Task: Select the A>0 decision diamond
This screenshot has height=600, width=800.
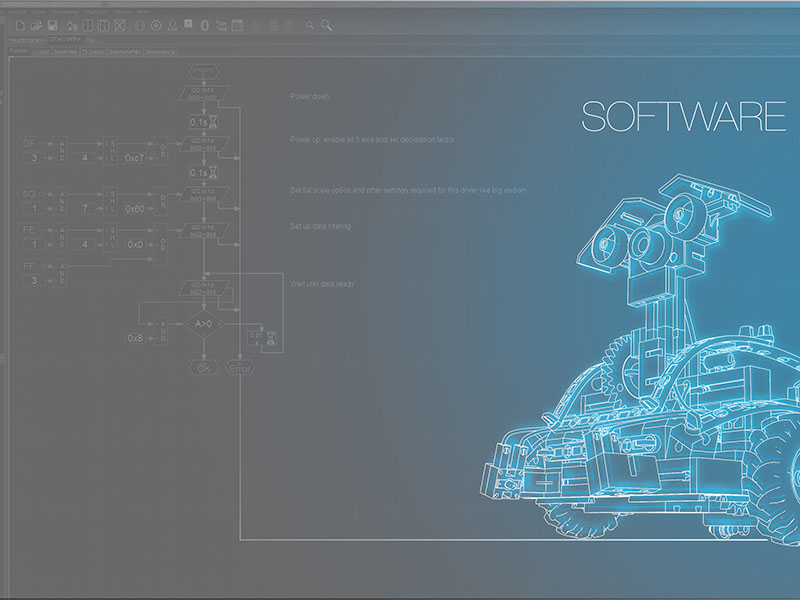Action: 203,324
